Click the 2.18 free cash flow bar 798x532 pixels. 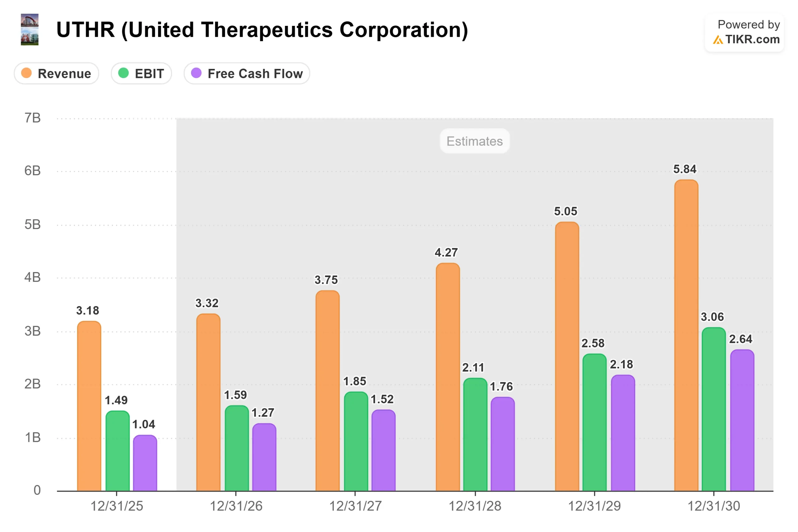click(623, 433)
